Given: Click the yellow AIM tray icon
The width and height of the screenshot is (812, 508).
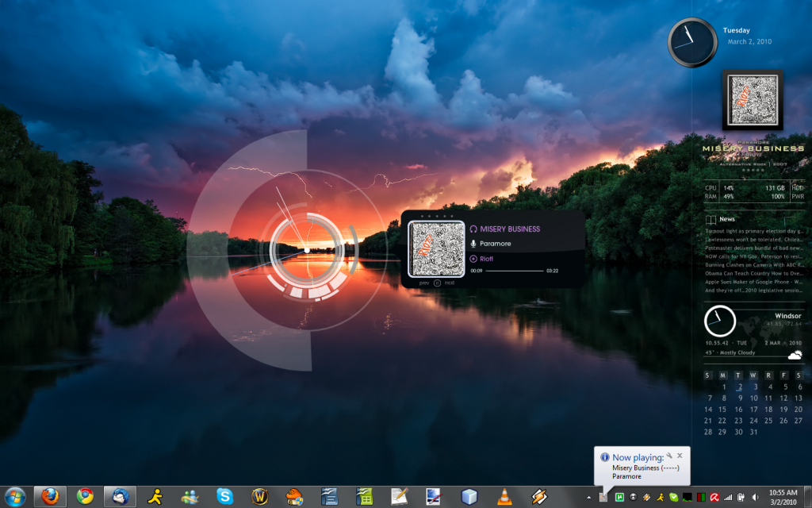Looking at the screenshot, I should tap(660, 497).
